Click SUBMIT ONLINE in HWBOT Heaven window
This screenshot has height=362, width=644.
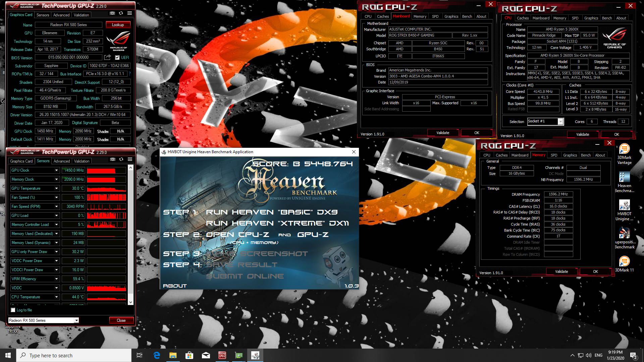point(245,276)
